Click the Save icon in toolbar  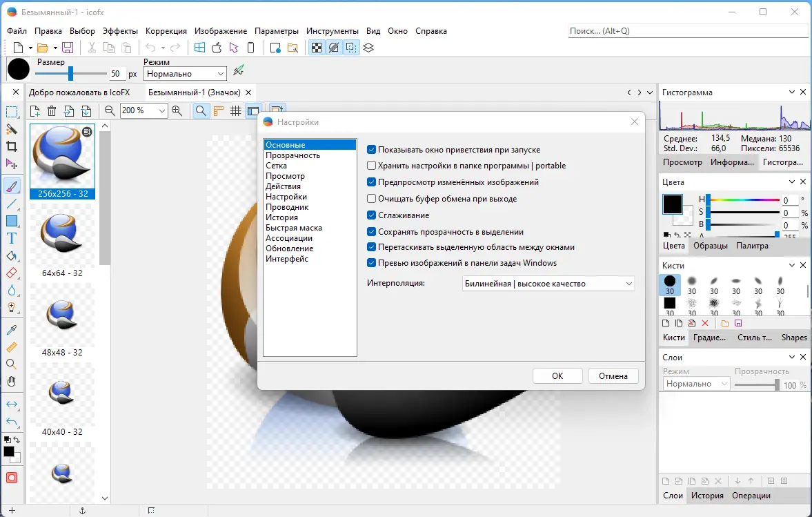[68, 48]
